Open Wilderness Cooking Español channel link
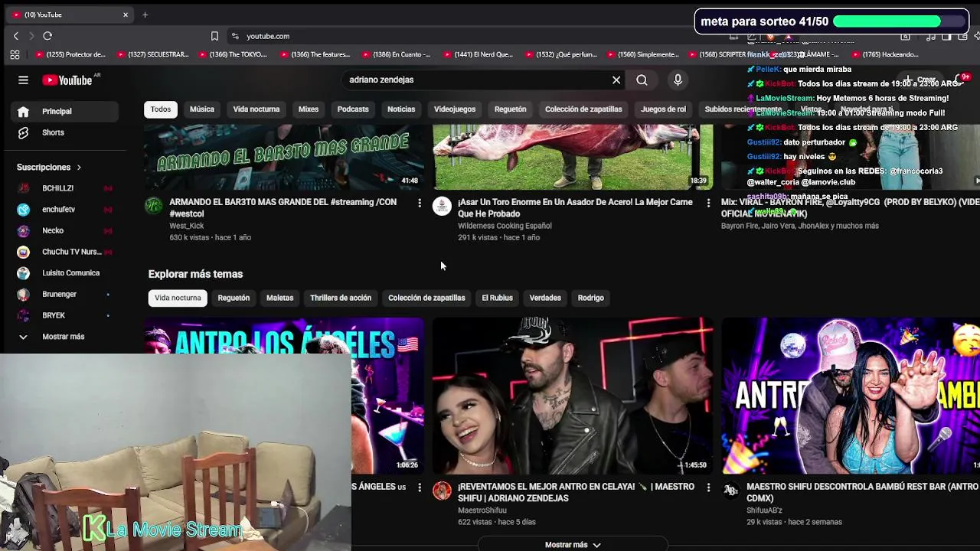980x551 pixels. pos(505,226)
